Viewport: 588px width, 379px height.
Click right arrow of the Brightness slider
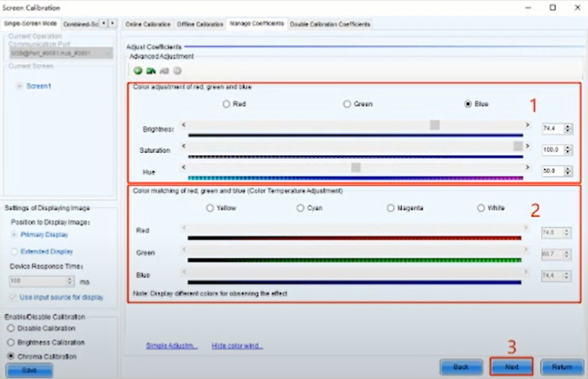coord(527,124)
